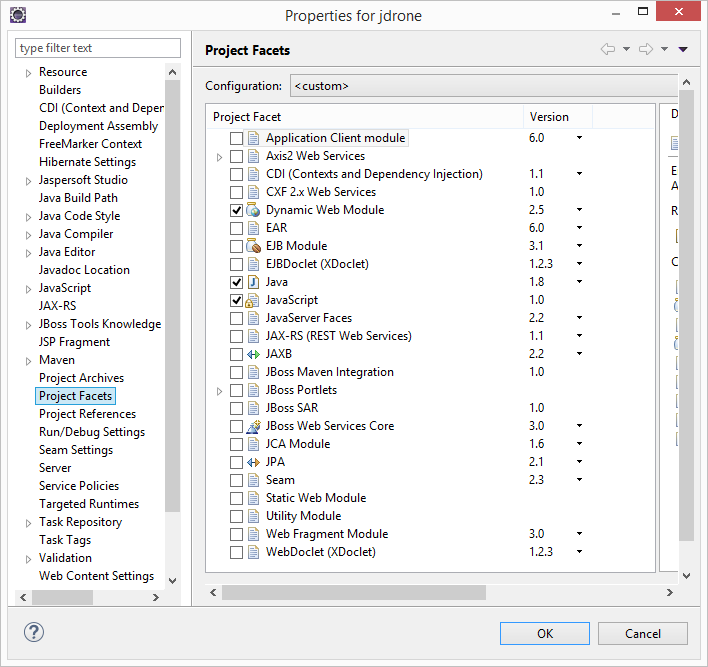Expand the Maven tree item
Image resolution: width=708 pixels, height=667 pixels.
coord(28,361)
